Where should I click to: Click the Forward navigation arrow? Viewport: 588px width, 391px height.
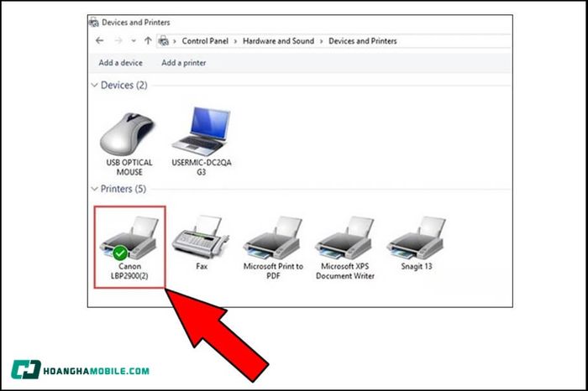[118, 40]
